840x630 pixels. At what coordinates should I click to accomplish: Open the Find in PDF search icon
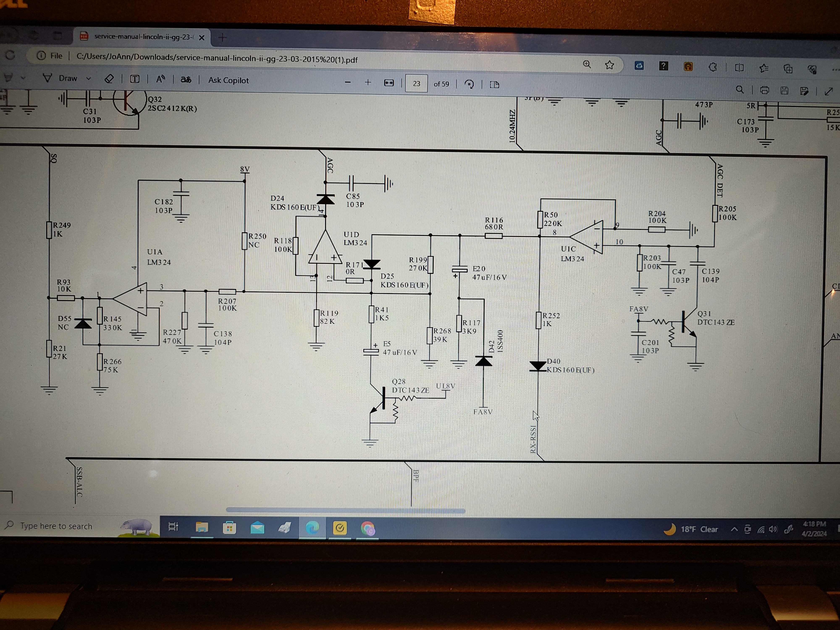point(740,90)
